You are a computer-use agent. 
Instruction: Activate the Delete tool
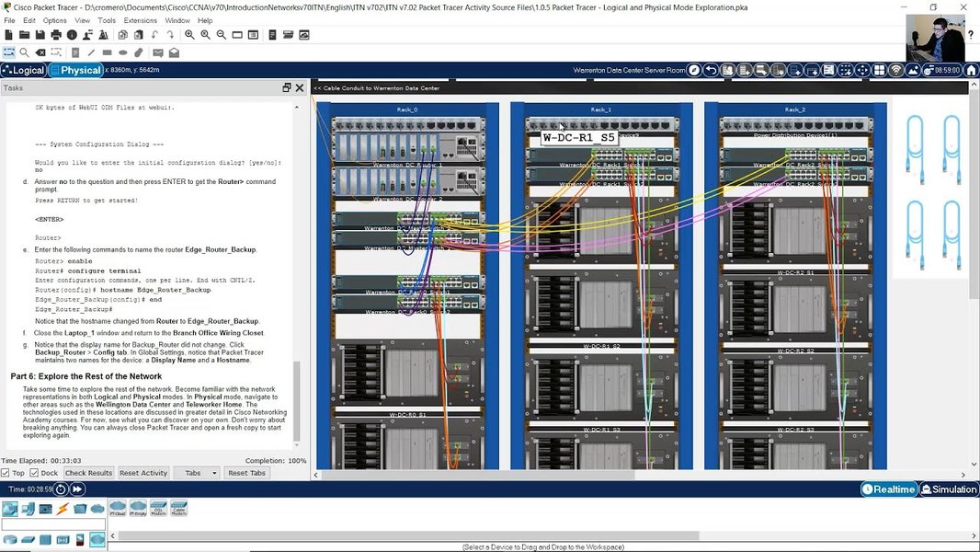point(40,52)
